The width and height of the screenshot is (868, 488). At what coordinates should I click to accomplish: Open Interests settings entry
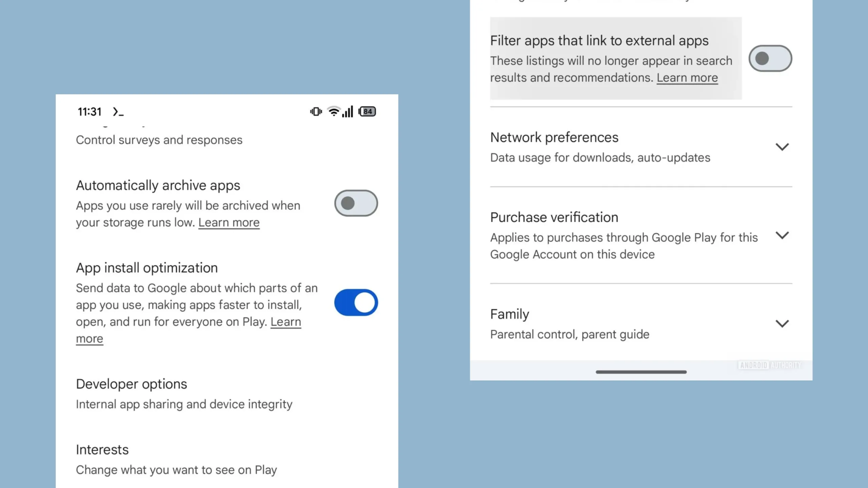click(227, 460)
